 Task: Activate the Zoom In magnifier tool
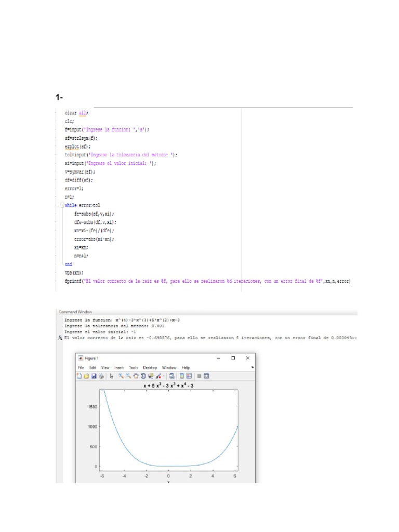[x=121, y=376]
